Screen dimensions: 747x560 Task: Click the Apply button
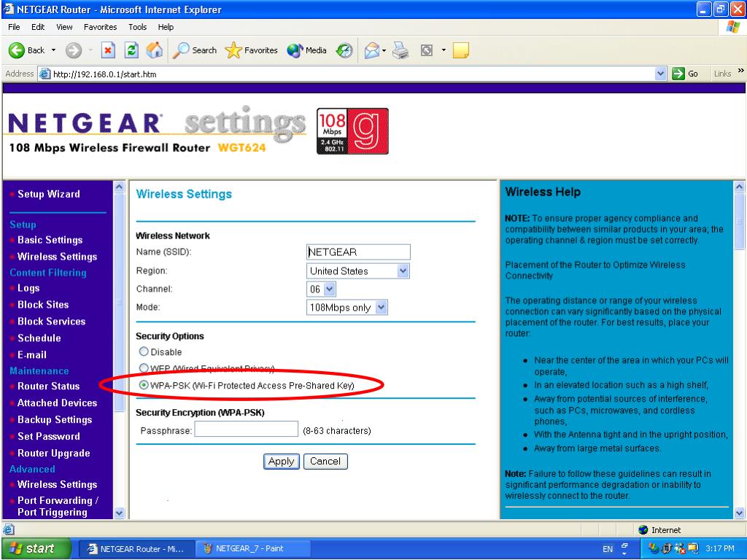click(x=281, y=462)
